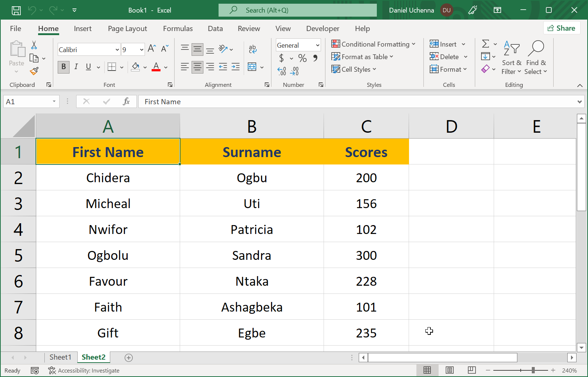The width and height of the screenshot is (588, 377).
Task: Expand the General number format dropdown
Action: point(317,45)
